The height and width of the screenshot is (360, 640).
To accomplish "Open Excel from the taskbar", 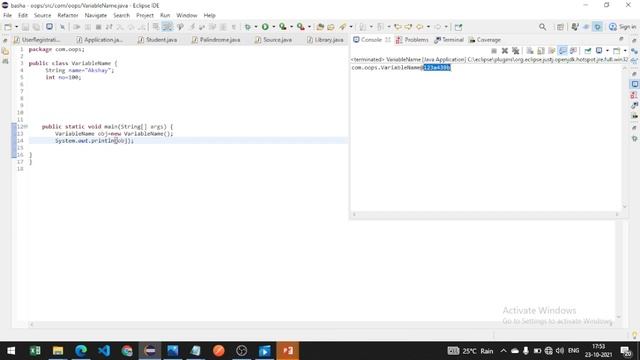I will pyautogui.click(x=35, y=351).
